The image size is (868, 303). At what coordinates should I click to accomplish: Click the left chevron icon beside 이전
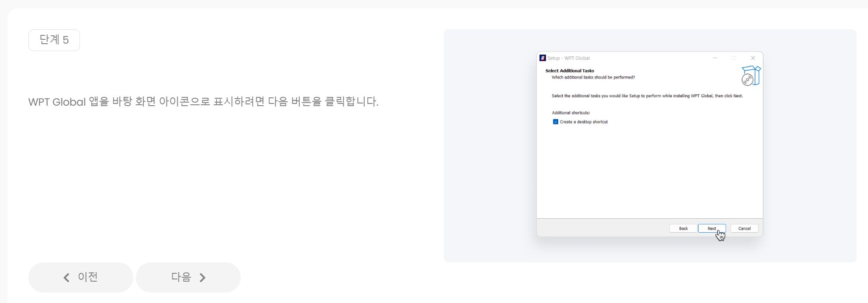click(66, 278)
